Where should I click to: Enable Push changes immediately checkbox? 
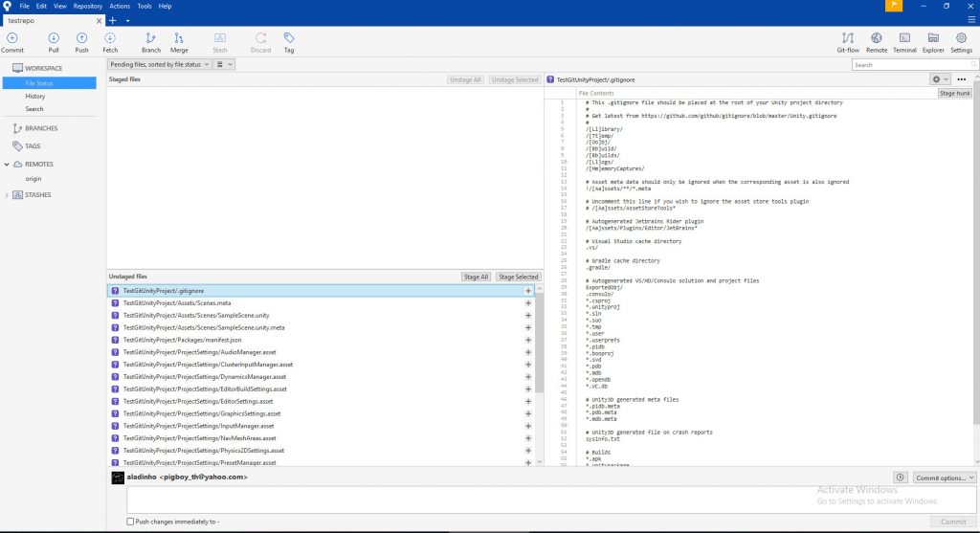coord(130,522)
